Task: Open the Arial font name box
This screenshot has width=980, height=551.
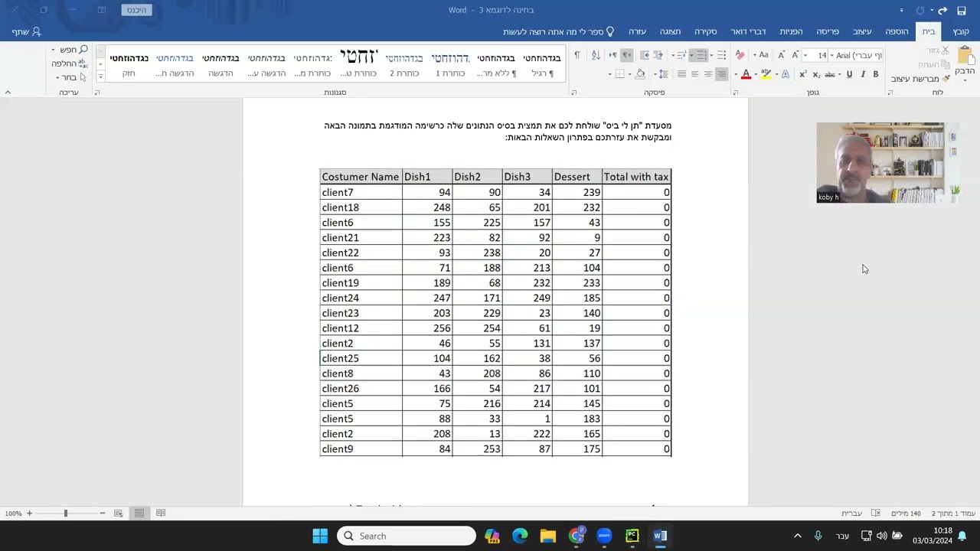Action: point(857,55)
